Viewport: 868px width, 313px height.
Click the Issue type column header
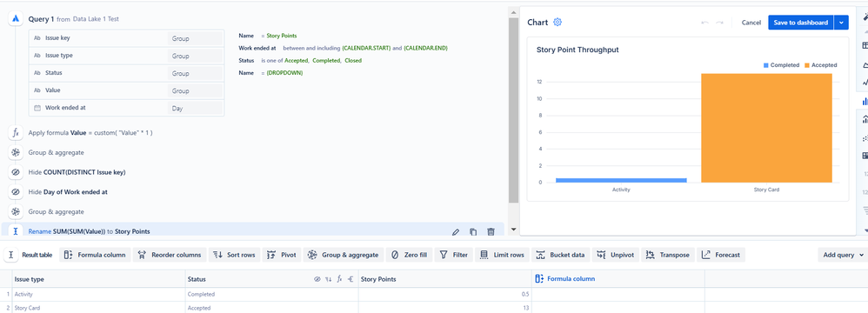click(x=98, y=279)
